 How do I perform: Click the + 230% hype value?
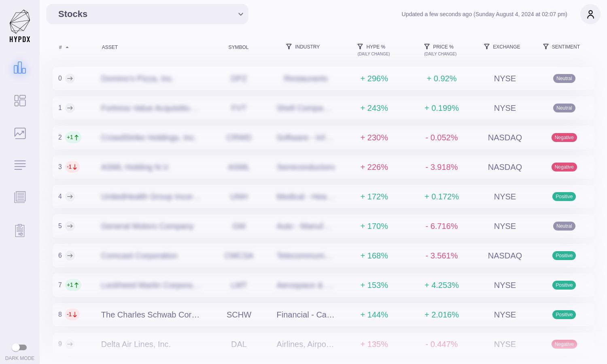[x=374, y=138]
